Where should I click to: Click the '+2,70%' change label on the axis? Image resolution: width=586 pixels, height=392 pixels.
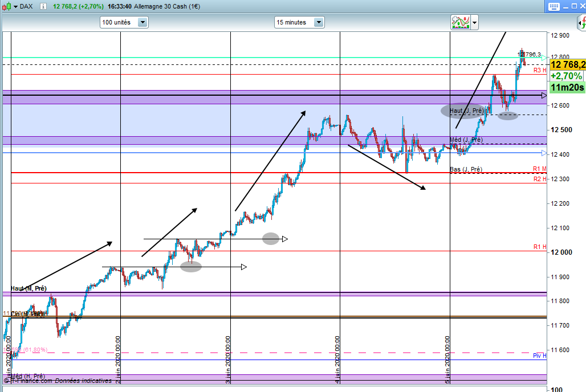click(567, 76)
